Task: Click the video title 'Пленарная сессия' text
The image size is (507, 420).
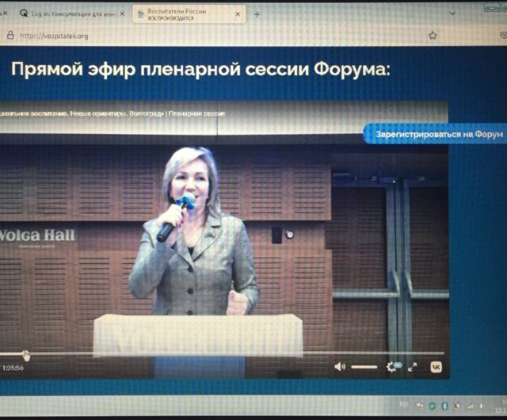Action: pyautogui.click(x=196, y=113)
